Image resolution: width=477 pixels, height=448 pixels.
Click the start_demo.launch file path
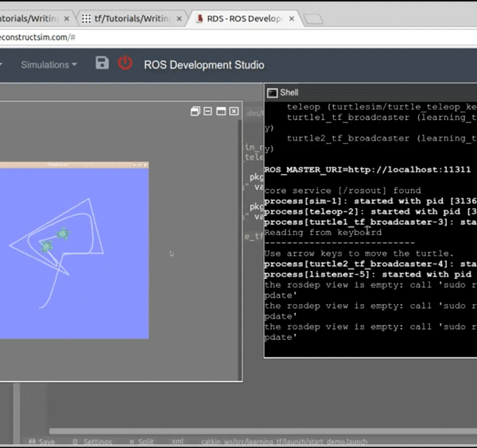coord(285,442)
